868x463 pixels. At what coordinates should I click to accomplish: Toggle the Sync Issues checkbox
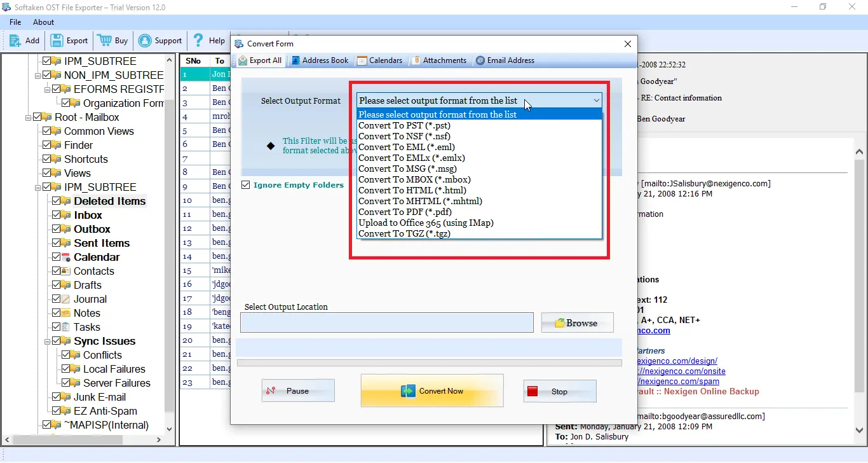tap(57, 341)
